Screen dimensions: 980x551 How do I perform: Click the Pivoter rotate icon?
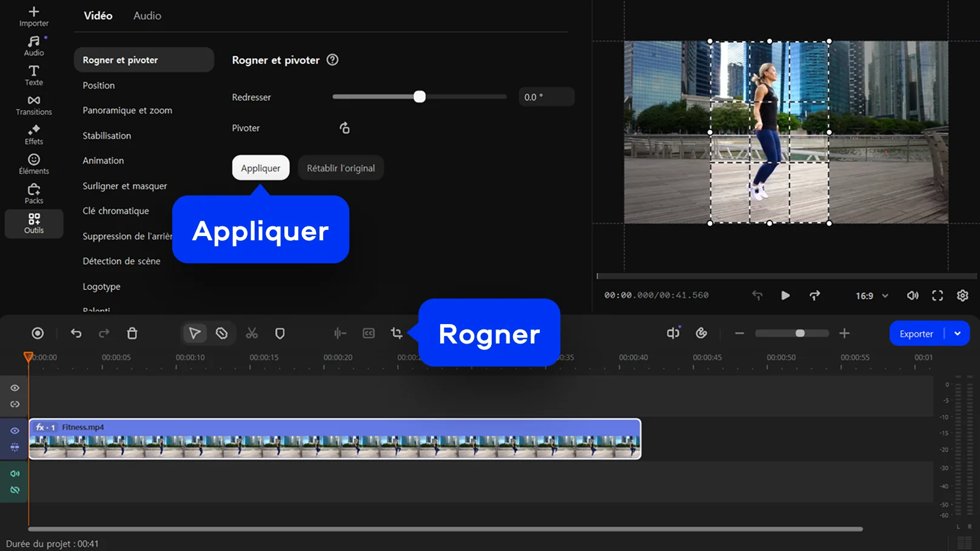(344, 128)
